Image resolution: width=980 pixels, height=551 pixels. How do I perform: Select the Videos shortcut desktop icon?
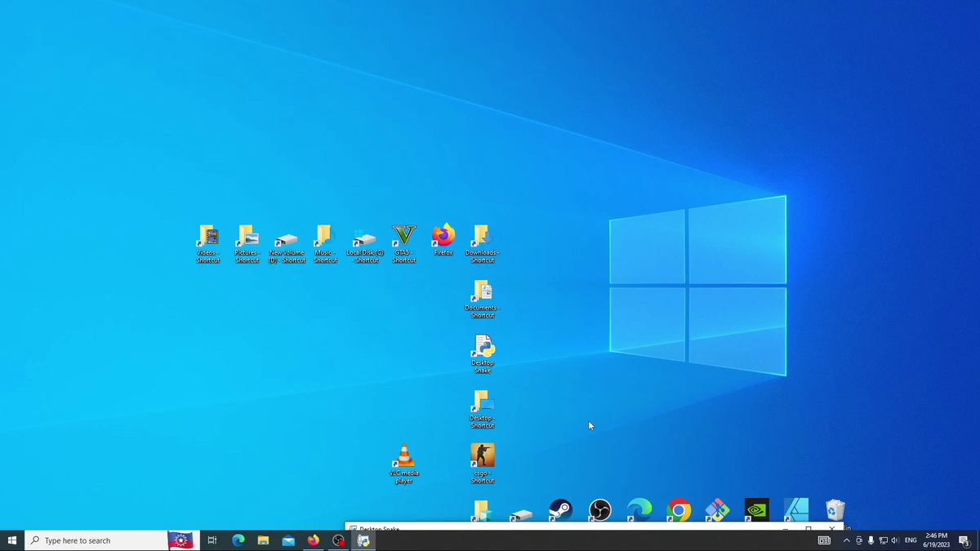click(x=207, y=244)
